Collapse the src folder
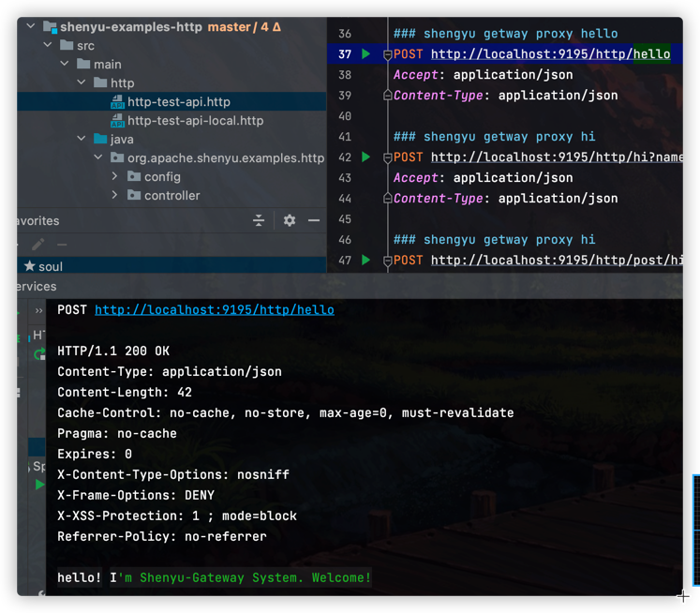Viewport: 700px width, 613px height. (48, 45)
